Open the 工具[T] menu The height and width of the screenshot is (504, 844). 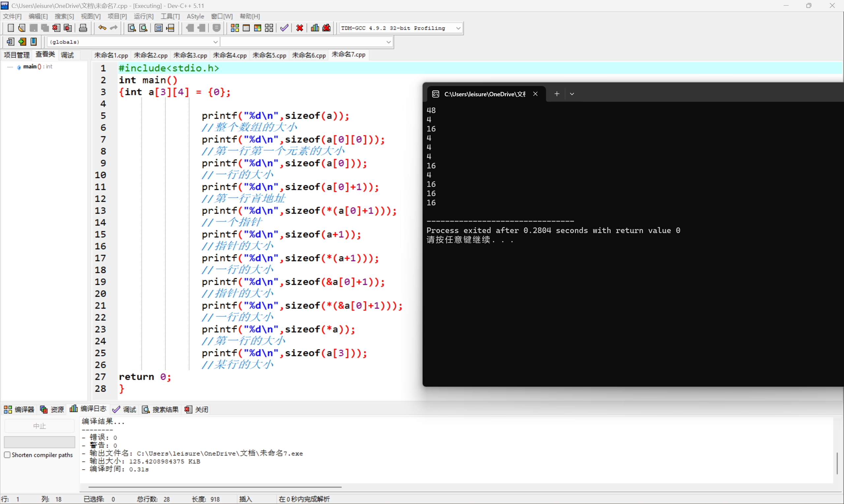(x=170, y=16)
